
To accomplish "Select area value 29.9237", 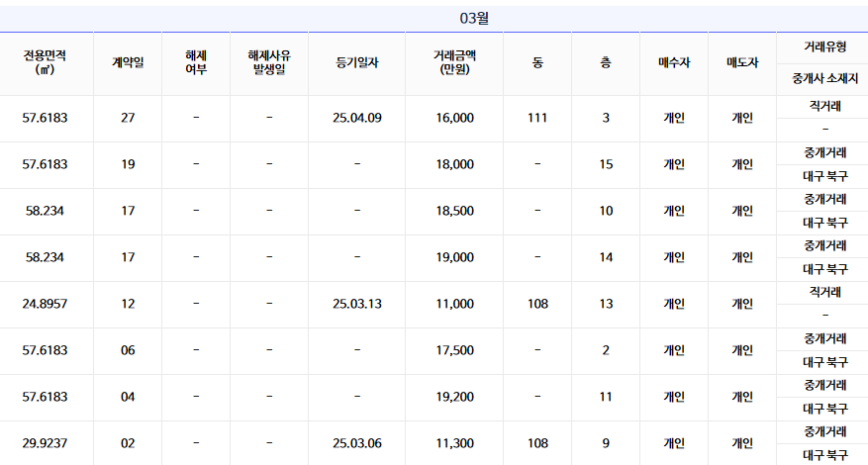I will click(x=45, y=443).
